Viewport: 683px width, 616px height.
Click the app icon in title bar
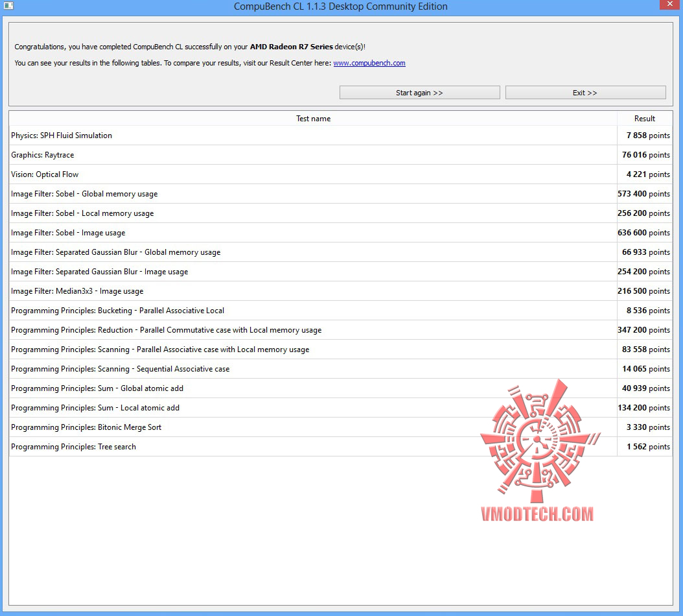[x=8, y=6]
